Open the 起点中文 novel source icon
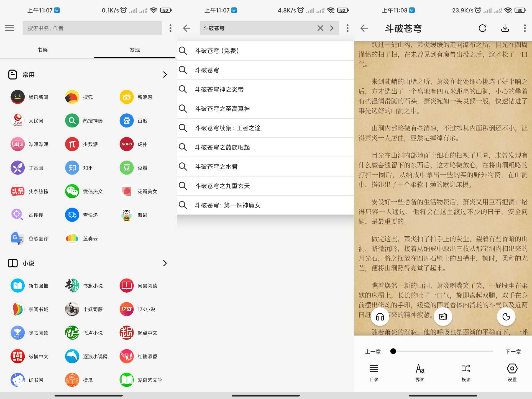 127,333
